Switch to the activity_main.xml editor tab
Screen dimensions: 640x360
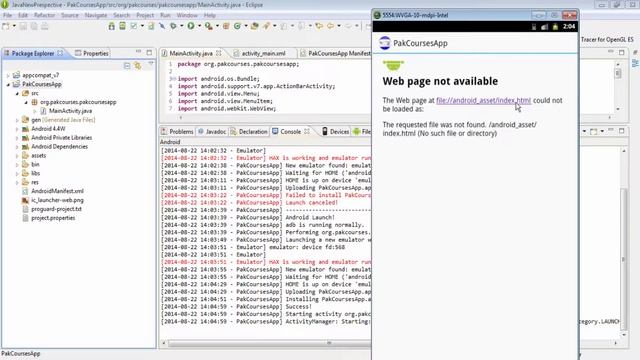pyautogui.click(x=260, y=53)
